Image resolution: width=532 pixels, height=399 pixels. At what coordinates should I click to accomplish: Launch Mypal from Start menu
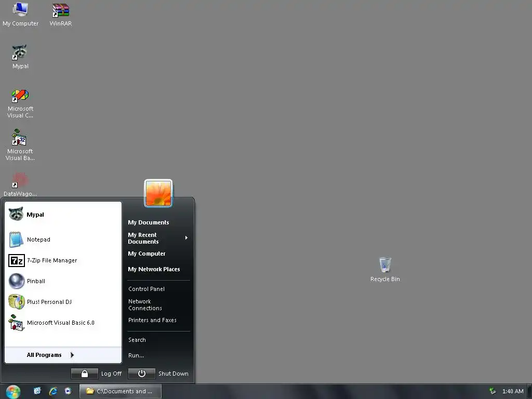point(63,215)
